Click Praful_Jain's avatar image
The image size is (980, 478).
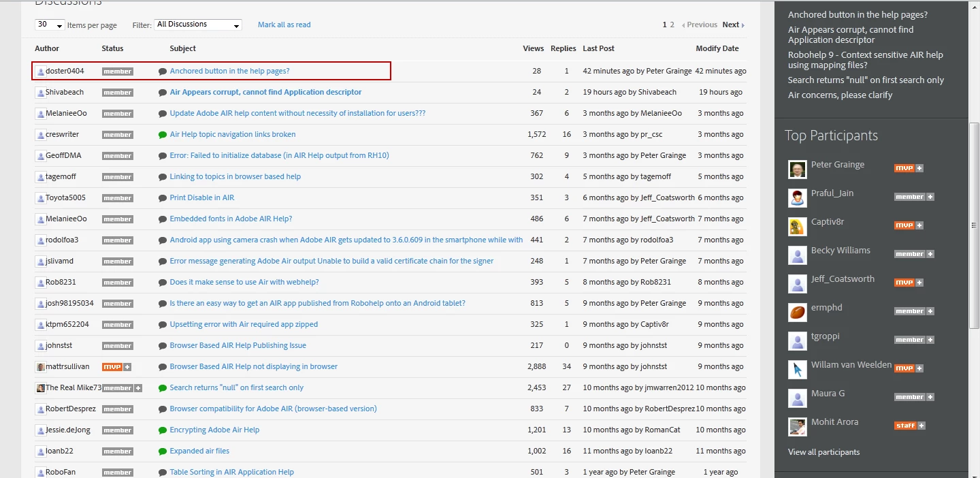point(797,198)
